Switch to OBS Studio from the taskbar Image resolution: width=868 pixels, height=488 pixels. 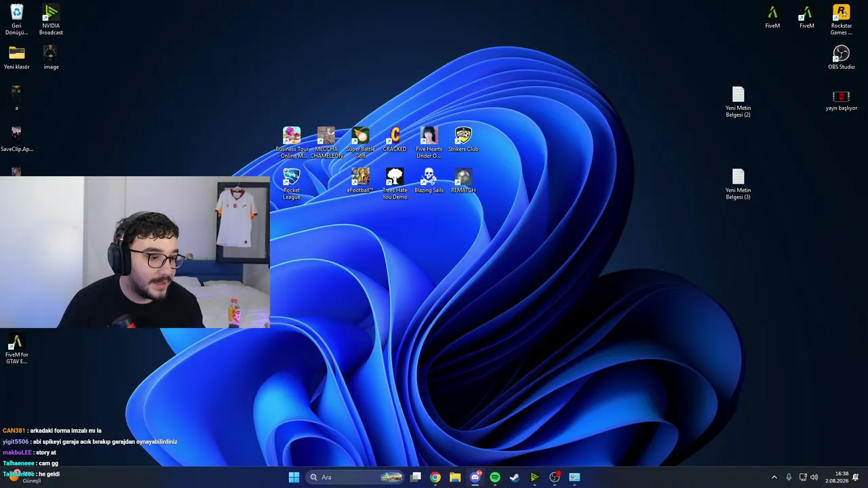coord(555,477)
